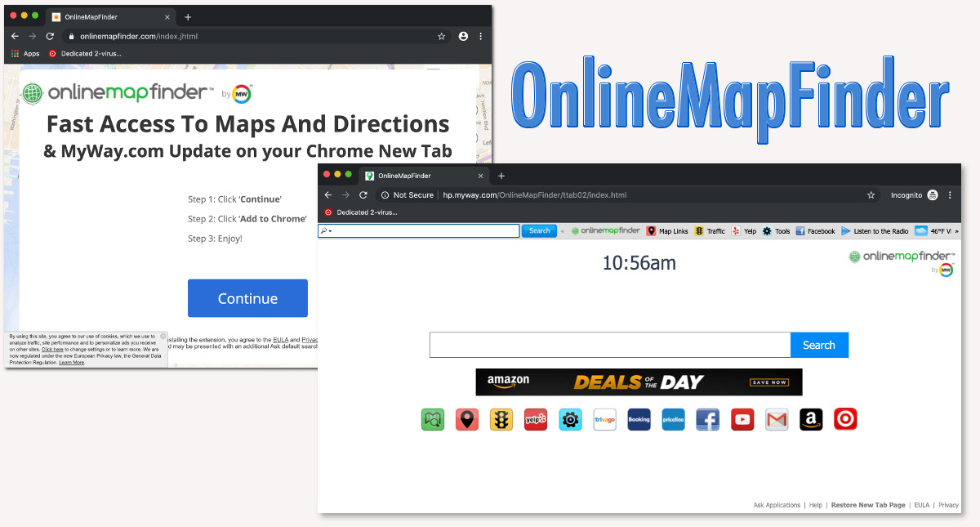Open the YouTube quick link
Viewport: 980px width, 527px height.
point(742,419)
